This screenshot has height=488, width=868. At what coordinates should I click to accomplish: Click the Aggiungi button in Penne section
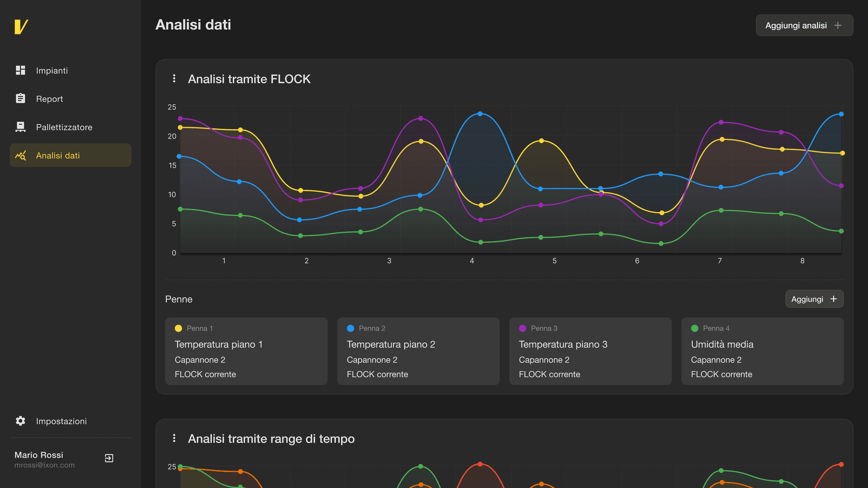click(x=814, y=299)
